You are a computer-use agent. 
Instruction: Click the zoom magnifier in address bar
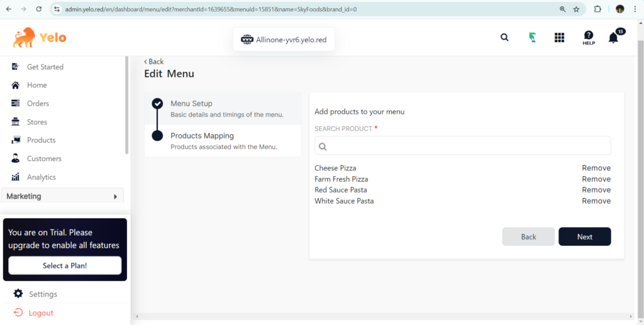click(x=562, y=9)
